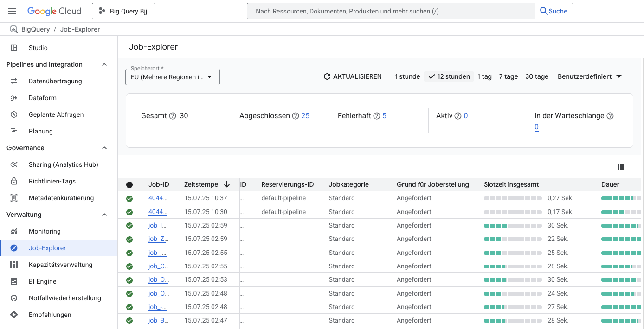
Task: Open the column display options icon
Action: pyautogui.click(x=621, y=167)
